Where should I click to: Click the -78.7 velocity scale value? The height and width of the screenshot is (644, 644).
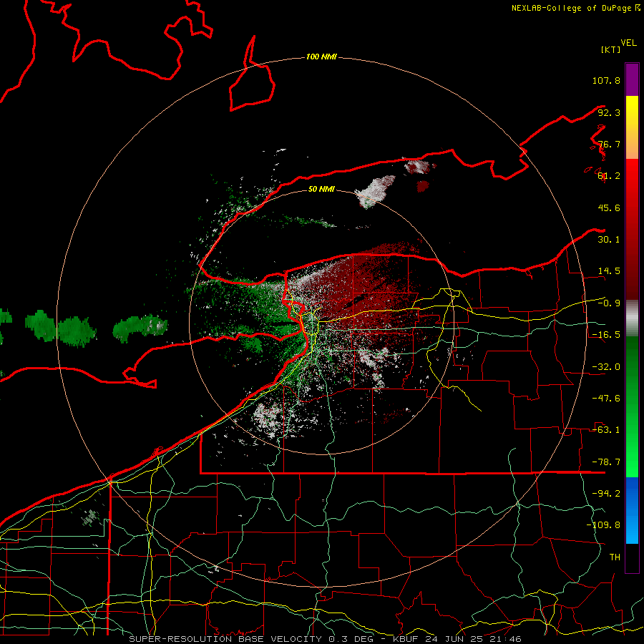606,462
